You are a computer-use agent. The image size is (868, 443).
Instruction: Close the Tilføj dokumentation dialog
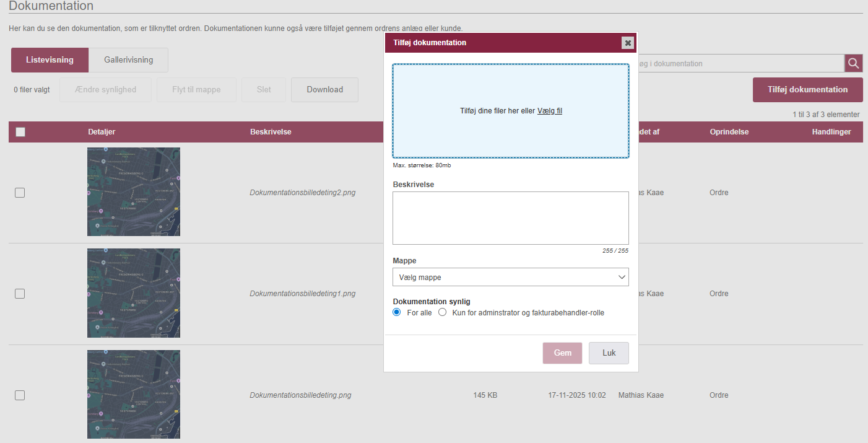[628, 43]
